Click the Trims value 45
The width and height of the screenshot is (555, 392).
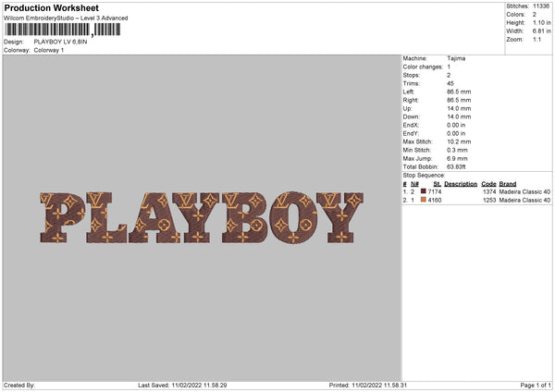tap(450, 83)
